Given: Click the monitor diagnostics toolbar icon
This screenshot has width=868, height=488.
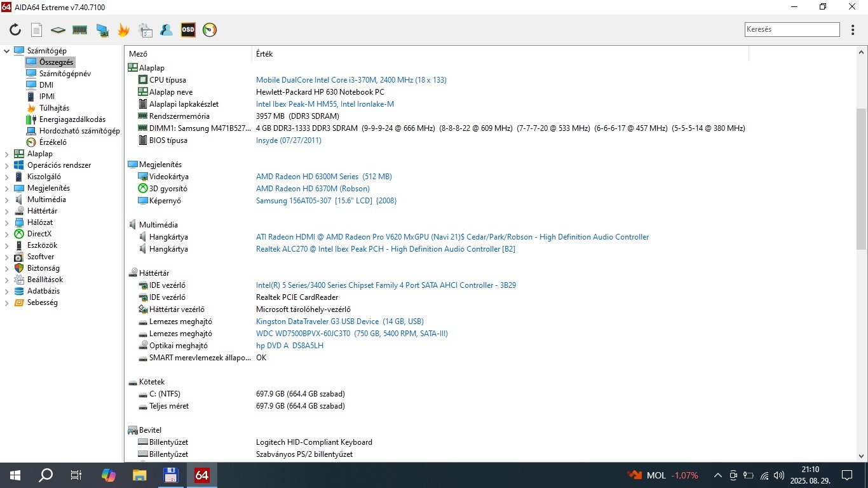Looking at the screenshot, I should (x=102, y=30).
